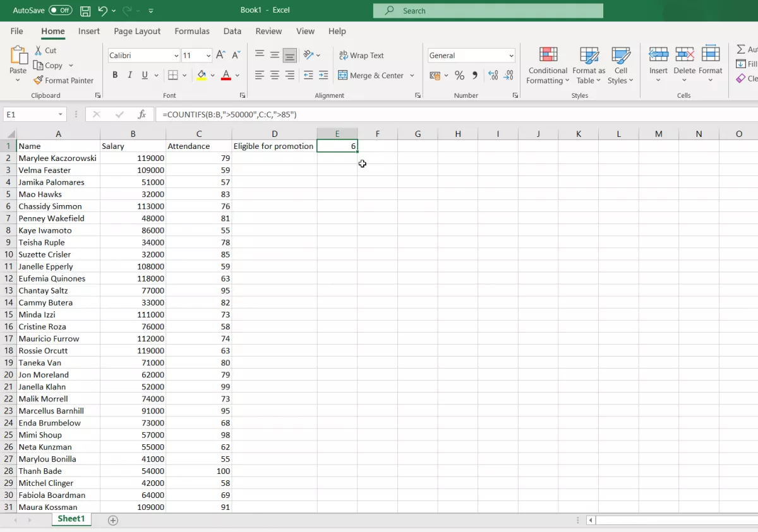This screenshot has width=758, height=532.
Task: Switch to the Insert ribbon tab
Action: (x=89, y=31)
